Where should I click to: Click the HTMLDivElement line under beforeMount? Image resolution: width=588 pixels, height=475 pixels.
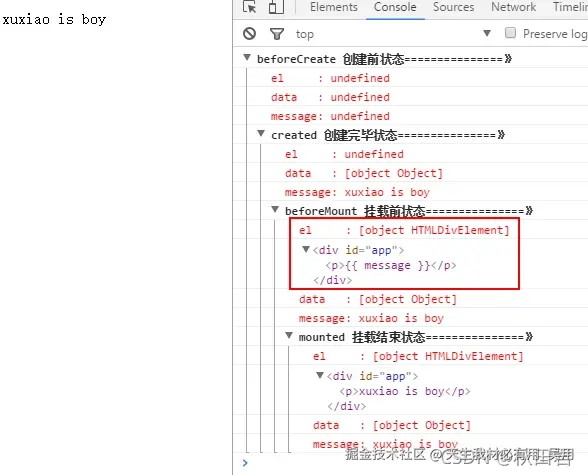click(x=404, y=230)
